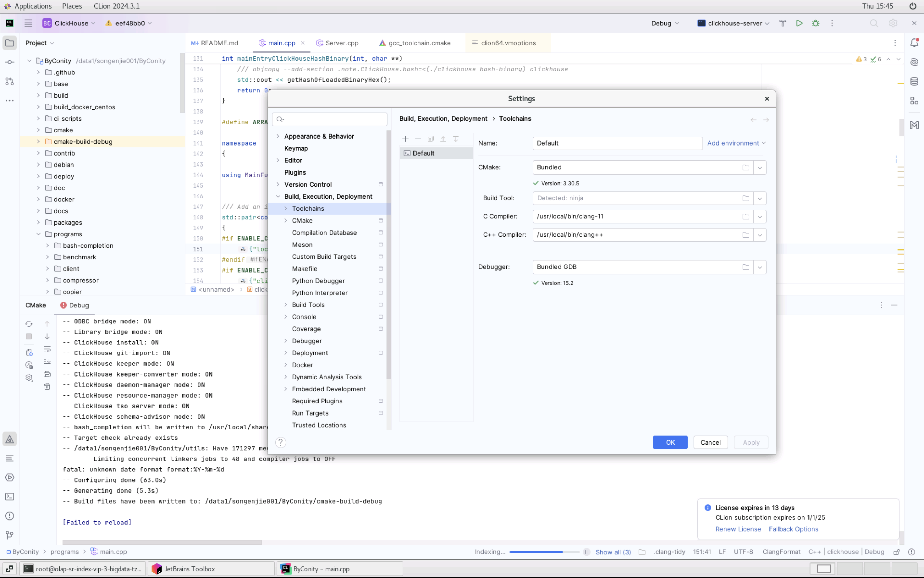Click the settings search field
924x578 pixels.
(x=330, y=120)
